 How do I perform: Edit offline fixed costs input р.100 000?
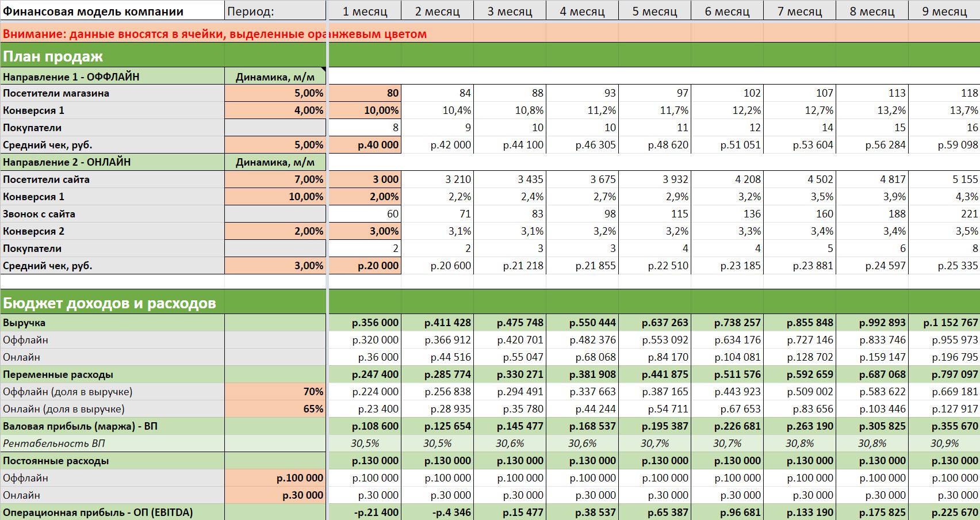pos(275,478)
